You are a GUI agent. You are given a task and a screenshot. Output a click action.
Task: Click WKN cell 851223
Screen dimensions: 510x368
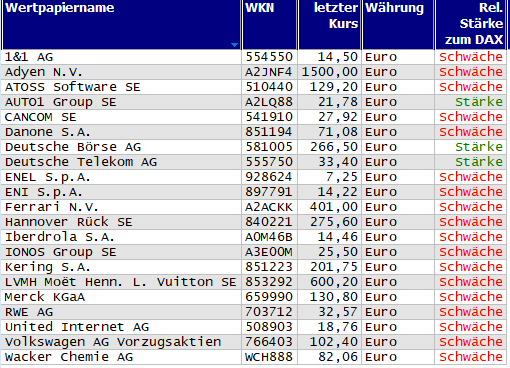[x=269, y=267]
